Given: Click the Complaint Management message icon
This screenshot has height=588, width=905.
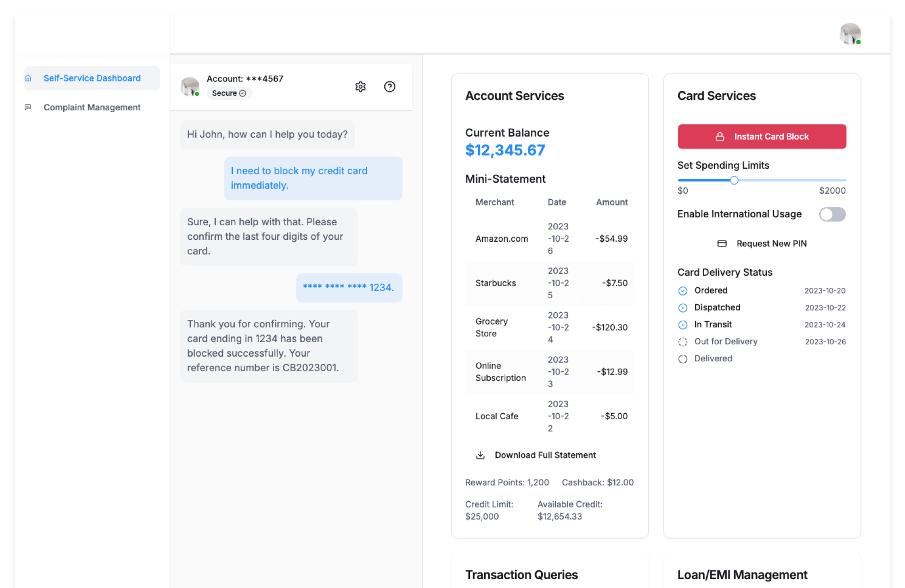Looking at the screenshot, I should (28, 107).
